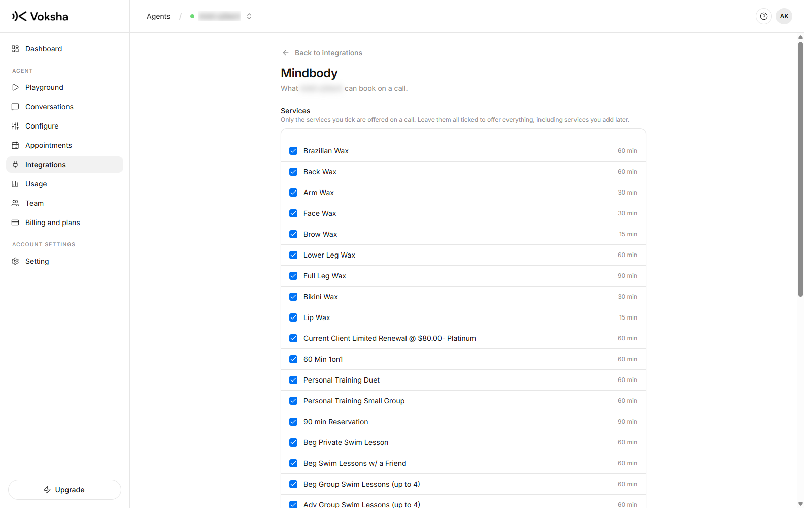Image resolution: width=812 pixels, height=508 pixels.
Task: Click the Playground play icon
Action: 15,87
